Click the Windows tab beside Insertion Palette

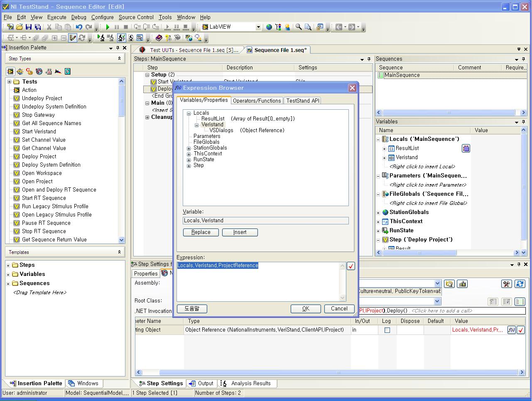pyautogui.click(x=83, y=384)
